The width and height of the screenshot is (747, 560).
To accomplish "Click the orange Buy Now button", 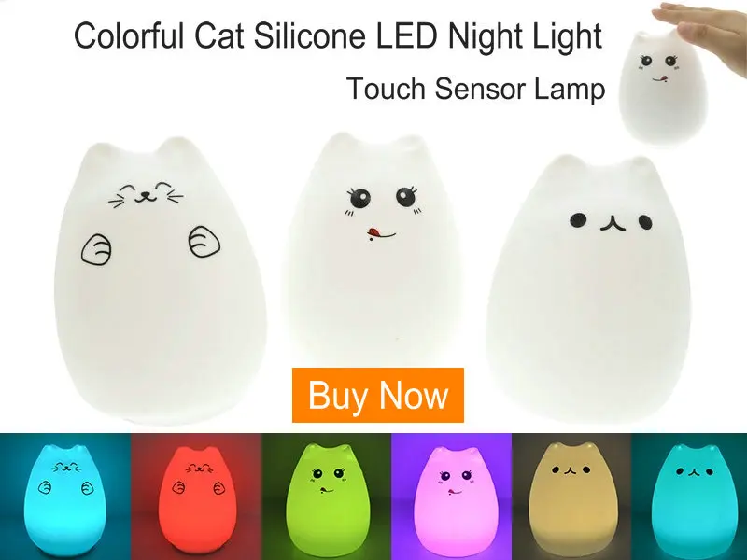I will click(x=378, y=395).
